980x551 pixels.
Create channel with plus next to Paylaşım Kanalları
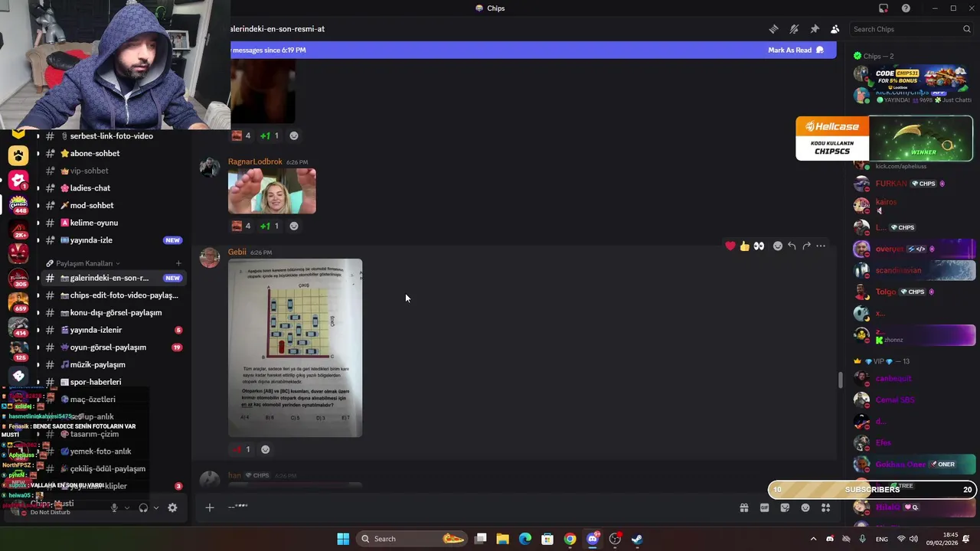[178, 263]
